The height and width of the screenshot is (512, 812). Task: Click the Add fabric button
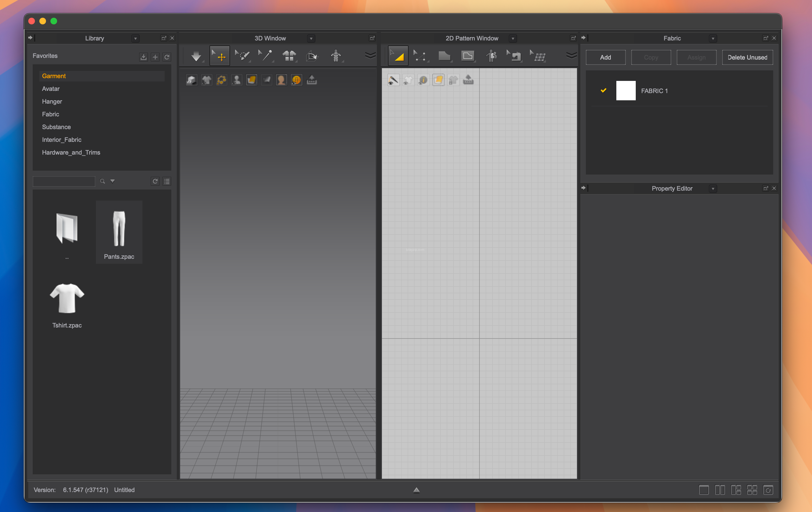tap(606, 57)
